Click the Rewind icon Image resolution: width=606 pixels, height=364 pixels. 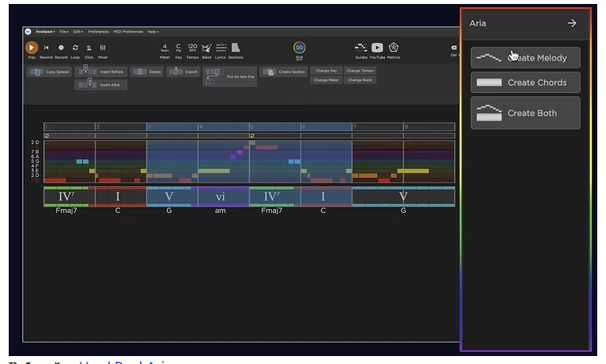(x=46, y=48)
